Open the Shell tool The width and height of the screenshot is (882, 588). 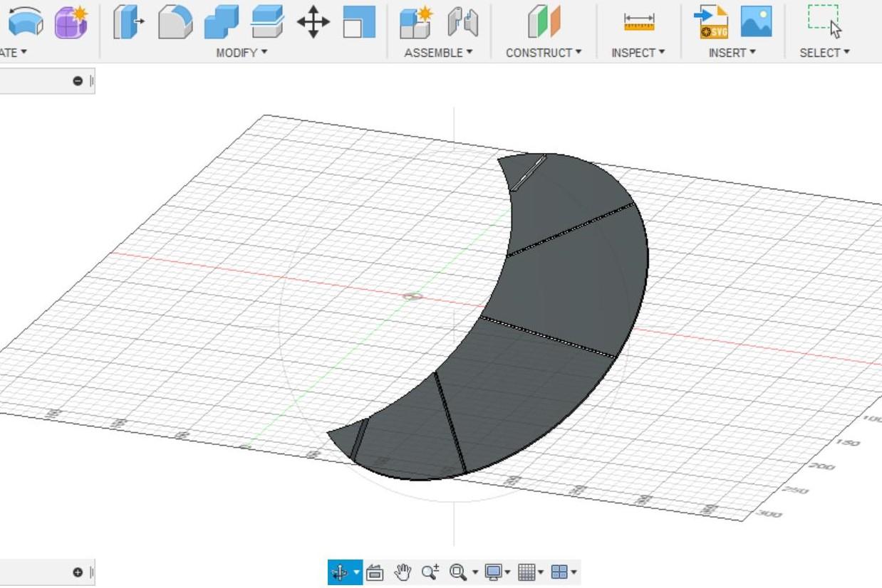tap(220, 22)
